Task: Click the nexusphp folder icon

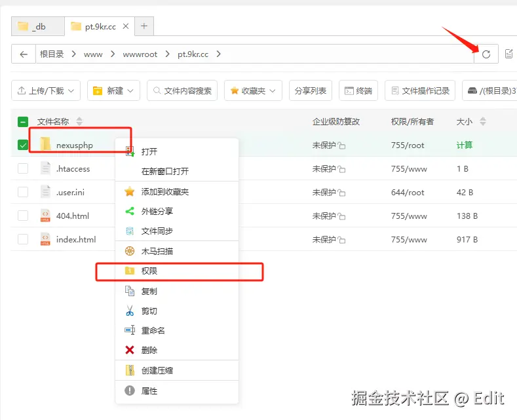Action: coord(45,144)
